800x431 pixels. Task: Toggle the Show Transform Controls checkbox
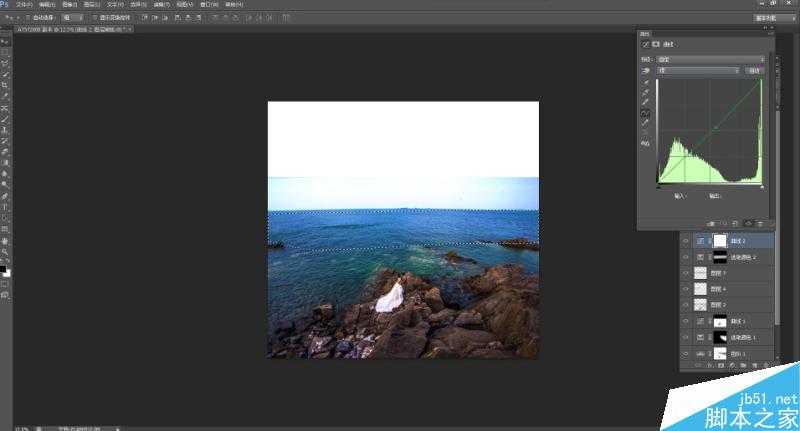[x=95, y=17]
